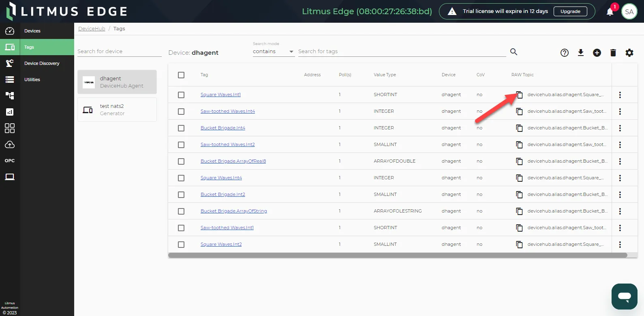644x316 pixels.
Task: Open the SA user avatar menu
Action: 629,12
